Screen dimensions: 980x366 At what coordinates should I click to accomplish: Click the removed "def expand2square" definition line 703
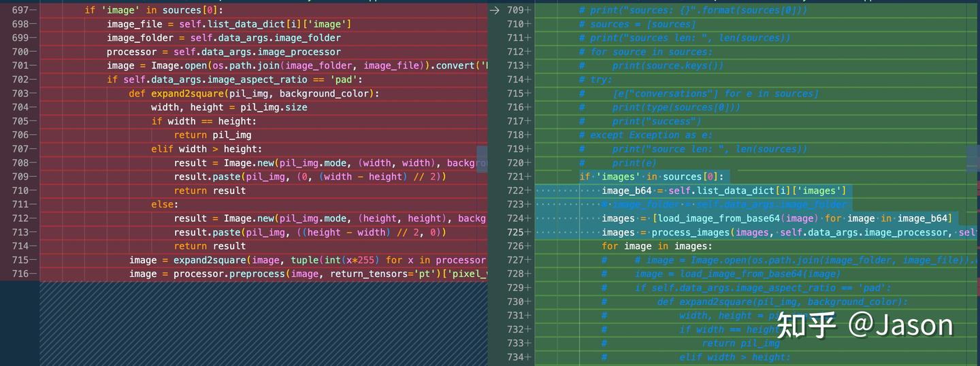pyautogui.click(x=254, y=93)
